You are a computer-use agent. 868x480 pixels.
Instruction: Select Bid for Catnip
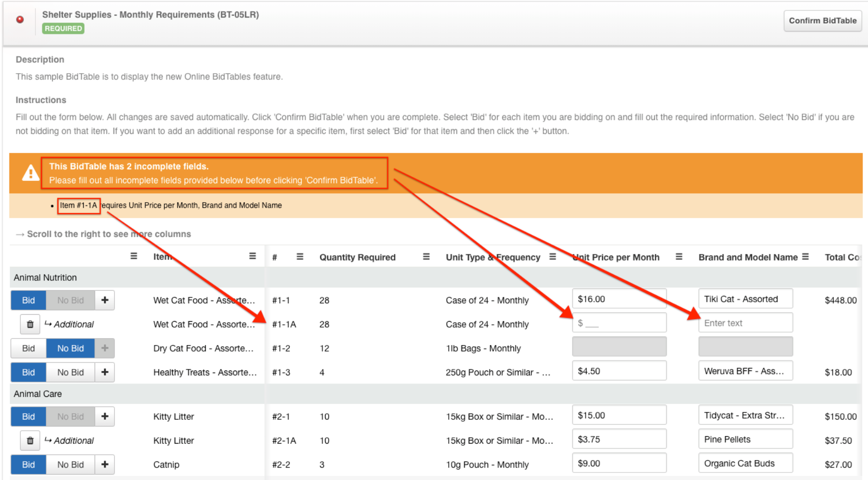tap(28, 465)
